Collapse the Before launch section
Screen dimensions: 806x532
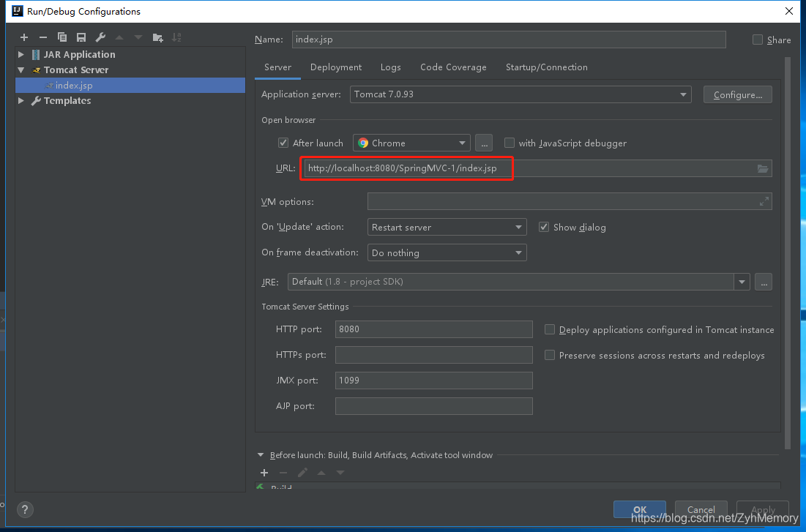[x=261, y=455]
